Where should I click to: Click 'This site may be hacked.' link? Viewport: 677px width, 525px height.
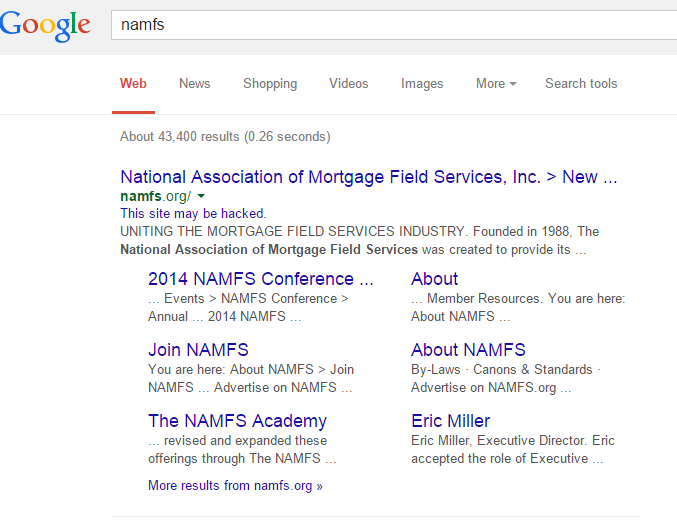click(193, 213)
